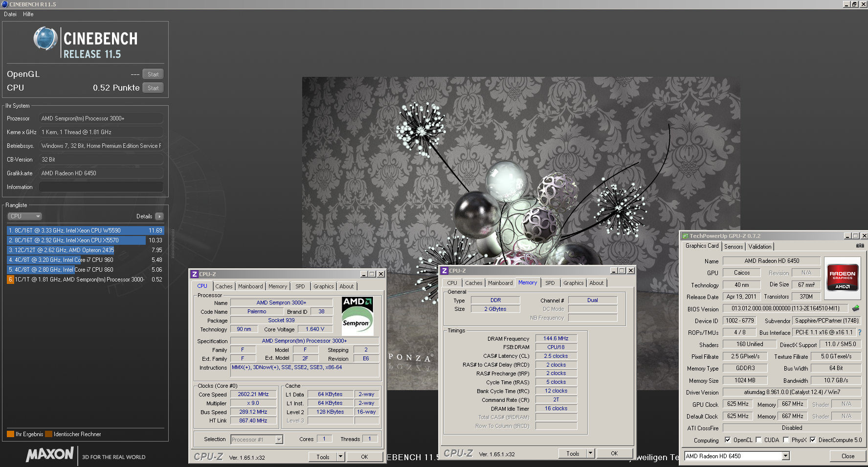Screen dimensions: 868x467
Task: Open the CPU ranking type dropdown
Action: point(24,216)
